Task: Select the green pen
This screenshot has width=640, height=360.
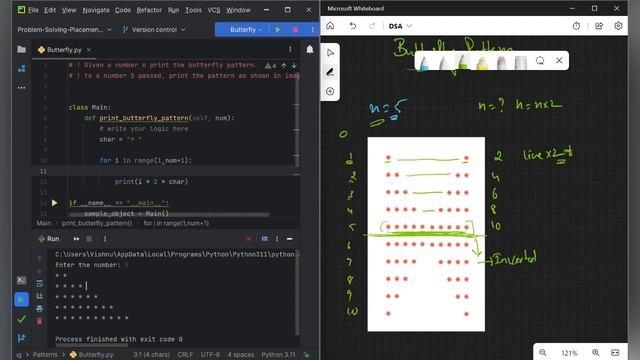Action: (463, 62)
